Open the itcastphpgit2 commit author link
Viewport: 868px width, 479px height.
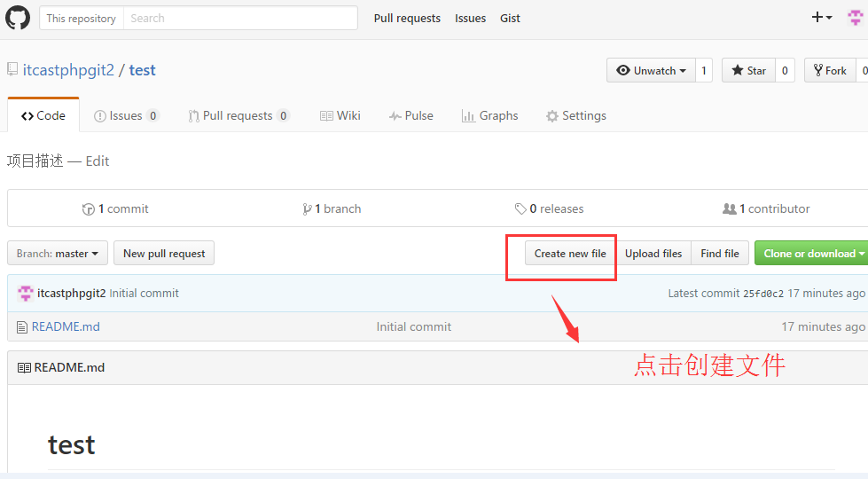[72, 293]
